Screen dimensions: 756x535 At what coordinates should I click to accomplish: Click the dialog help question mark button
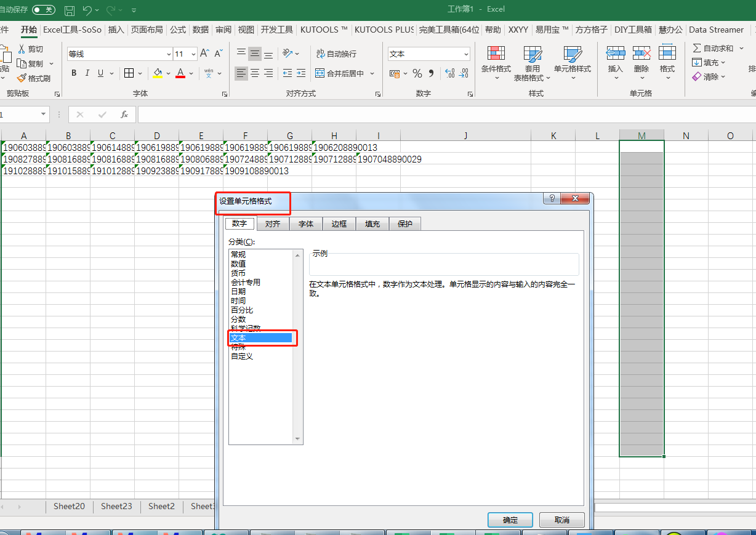point(552,198)
